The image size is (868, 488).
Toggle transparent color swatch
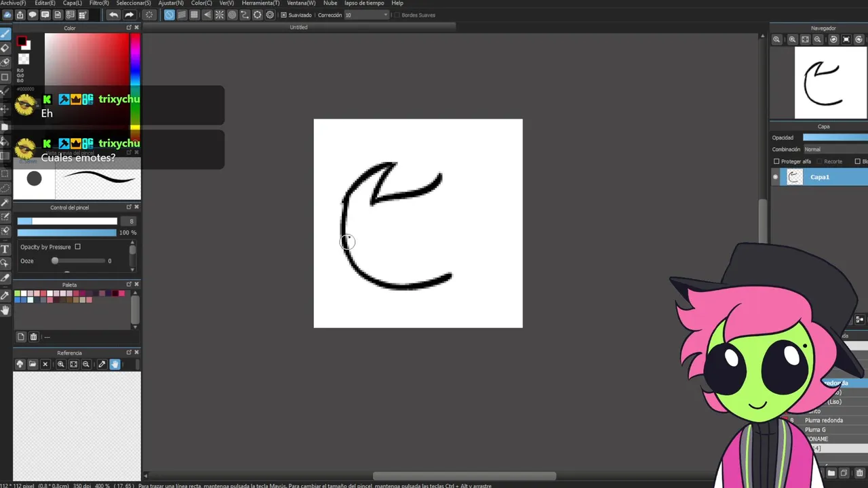[24, 59]
